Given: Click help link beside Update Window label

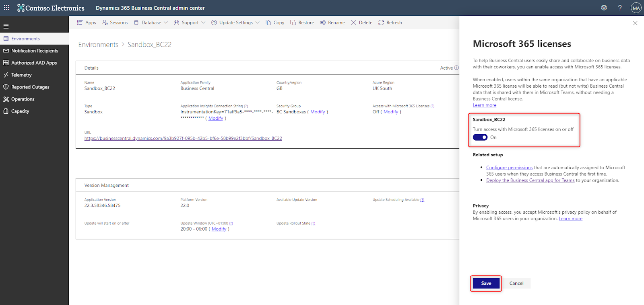Looking at the screenshot, I should (x=231, y=223).
